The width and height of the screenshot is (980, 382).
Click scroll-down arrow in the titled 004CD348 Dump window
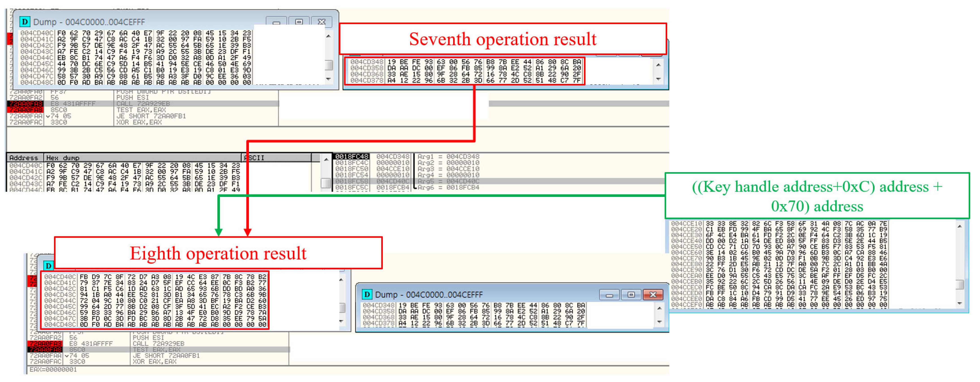click(x=659, y=322)
